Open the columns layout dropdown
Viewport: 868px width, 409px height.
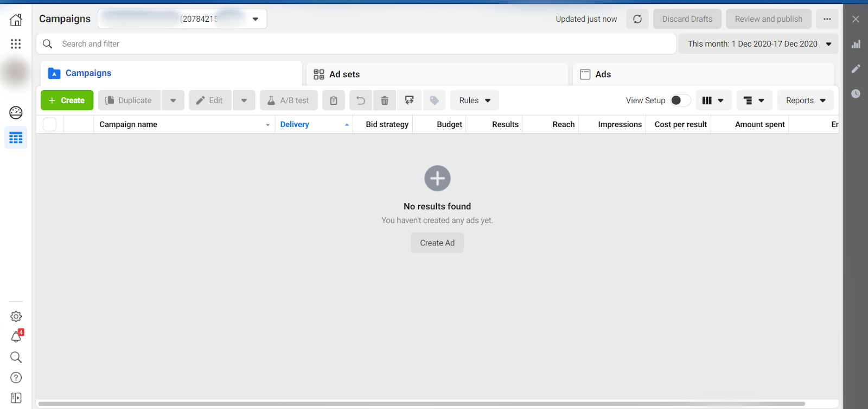pyautogui.click(x=713, y=100)
